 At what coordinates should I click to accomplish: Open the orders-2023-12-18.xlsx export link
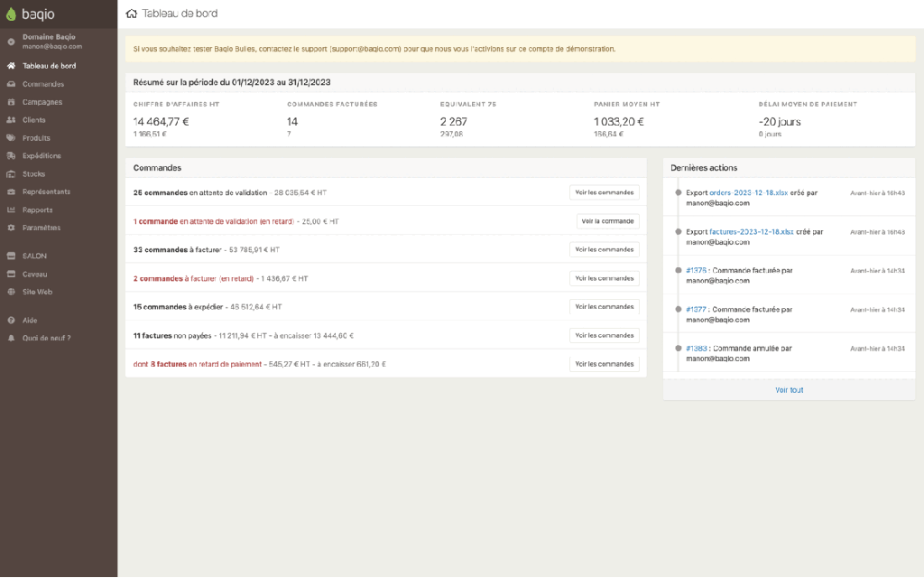point(746,192)
